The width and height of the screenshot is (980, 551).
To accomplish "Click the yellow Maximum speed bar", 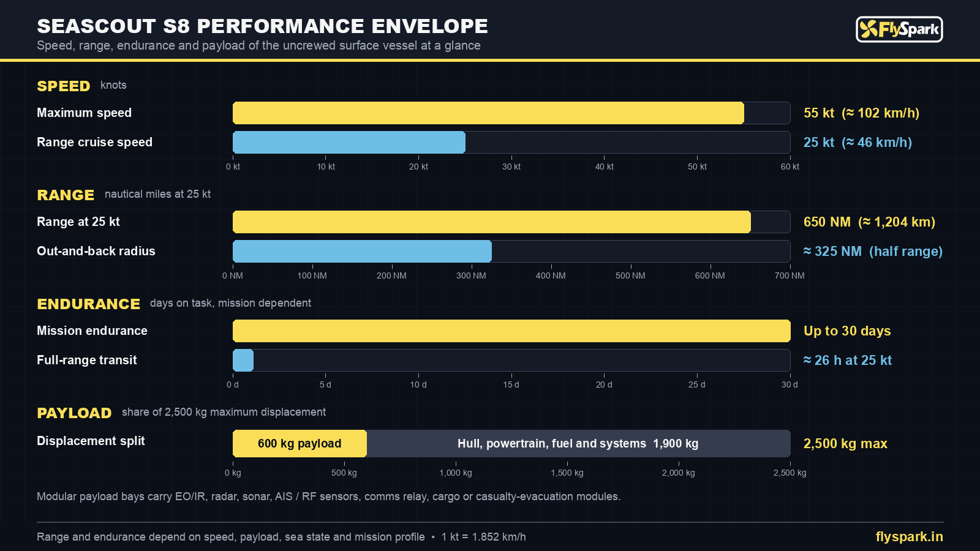I will pyautogui.click(x=488, y=113).
